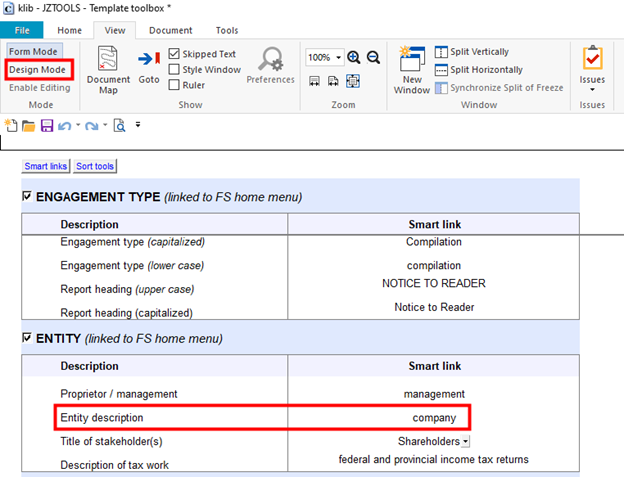This screenshot has width=624, height=477.
Task: Click the print preview icon
Action: tap(119, 125)
